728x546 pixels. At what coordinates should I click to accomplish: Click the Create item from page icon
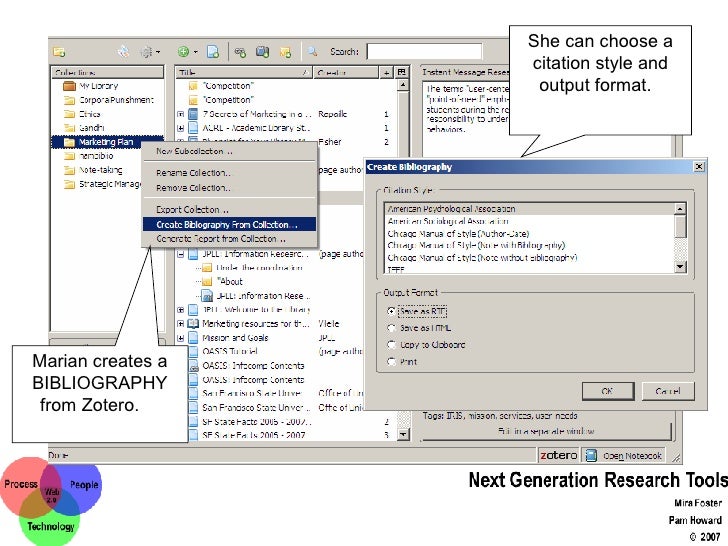pos(213,52)
